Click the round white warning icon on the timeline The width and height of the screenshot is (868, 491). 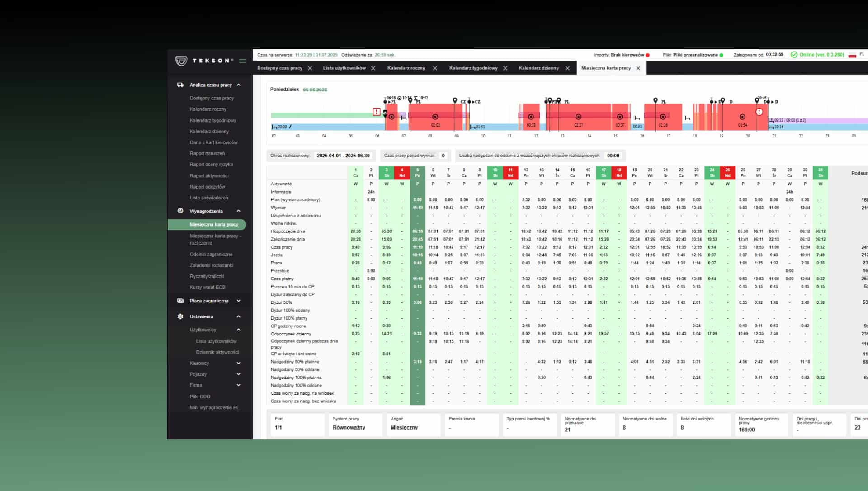tap(759, 112)
